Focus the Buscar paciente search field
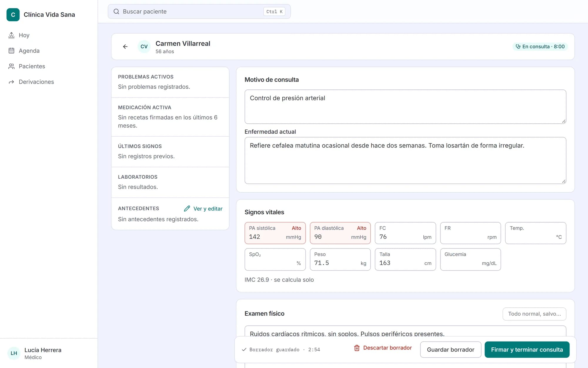Viewport: 588px width, 368px height. [199, 11]
